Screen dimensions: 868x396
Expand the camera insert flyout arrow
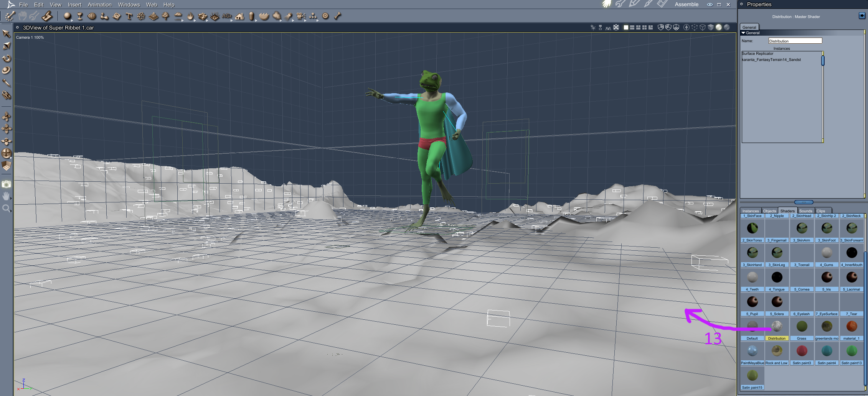[x=305, y=20]
